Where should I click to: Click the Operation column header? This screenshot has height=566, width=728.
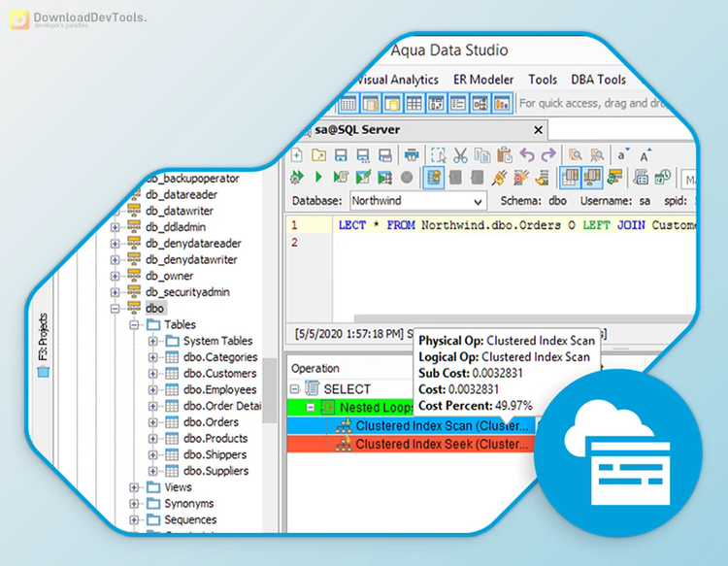315,369
